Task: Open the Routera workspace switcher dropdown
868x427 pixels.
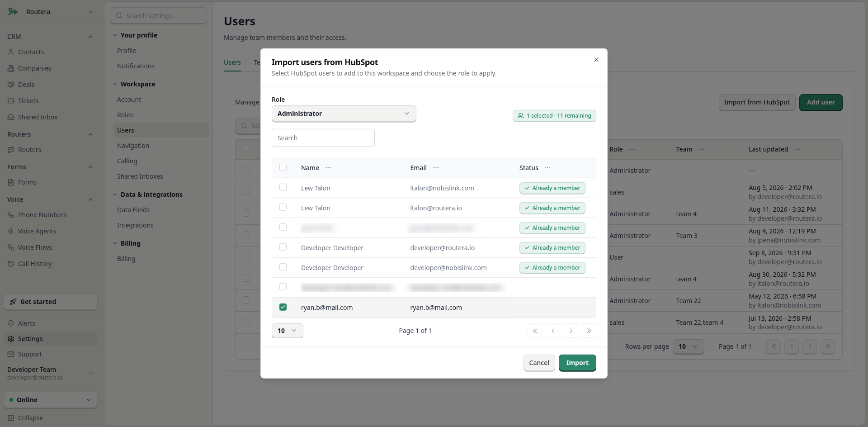Action: (x=51, y=12)
